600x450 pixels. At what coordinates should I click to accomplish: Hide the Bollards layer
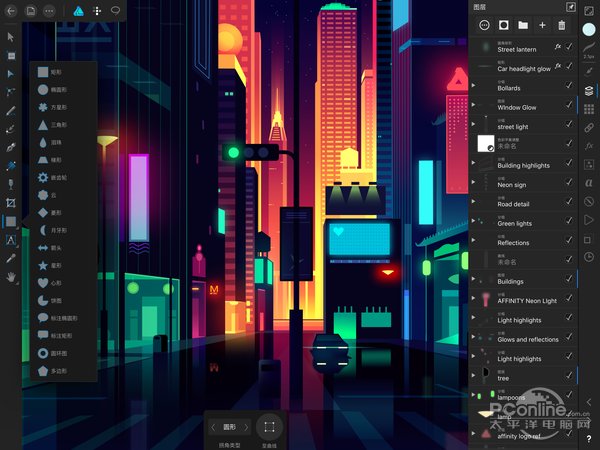[x=569, y=85]
